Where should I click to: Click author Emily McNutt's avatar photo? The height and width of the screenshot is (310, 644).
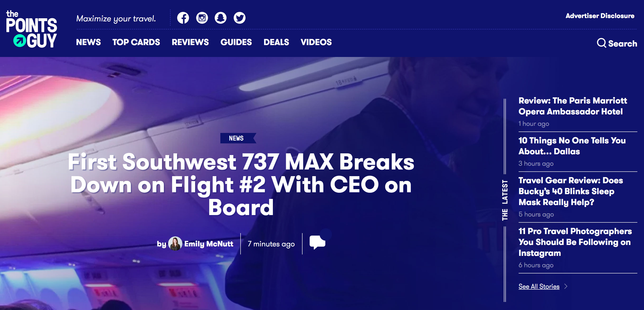[175, 244]
